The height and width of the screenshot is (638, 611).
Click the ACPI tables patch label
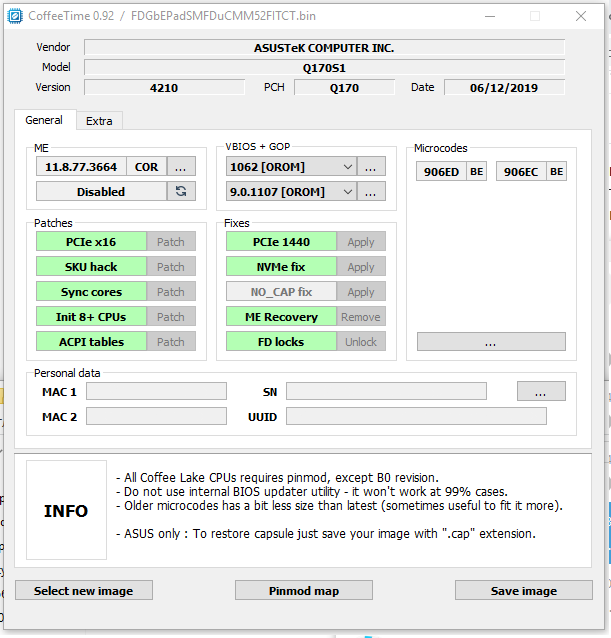point(91,341)
